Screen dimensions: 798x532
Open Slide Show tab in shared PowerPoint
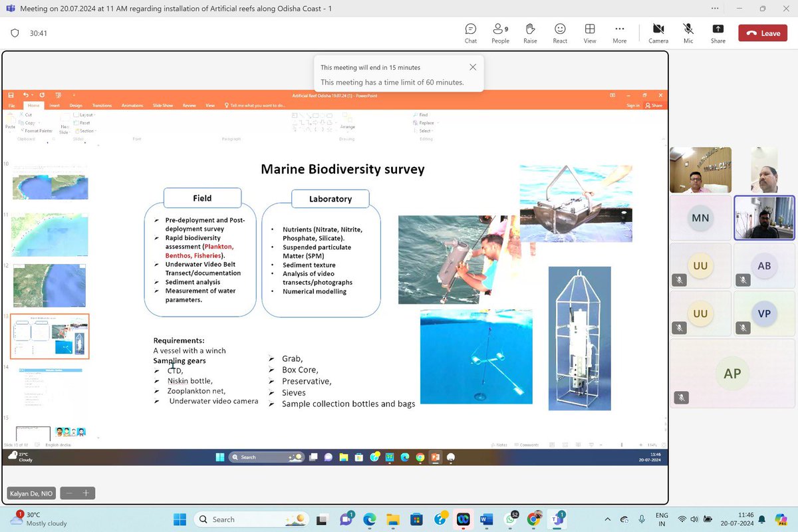(x=163, y=105)
